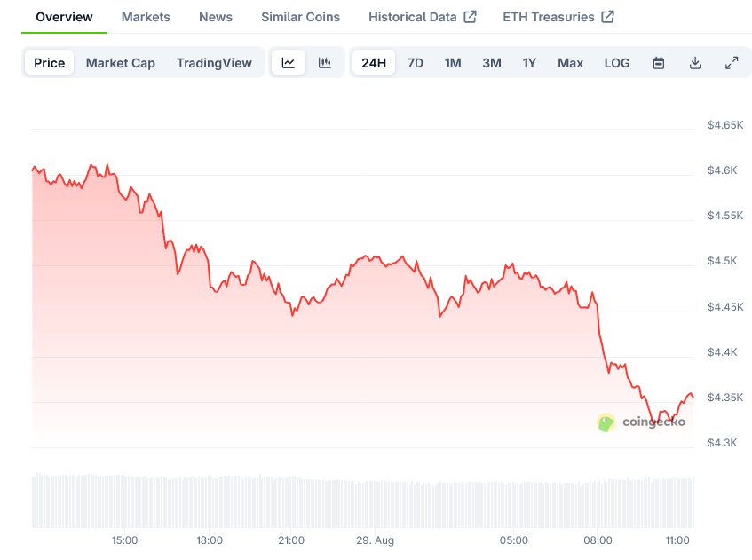Open the Similar Coins tab
Image resolution: width=752 pixels, height=560 pixels.
[x=300, y=17]
